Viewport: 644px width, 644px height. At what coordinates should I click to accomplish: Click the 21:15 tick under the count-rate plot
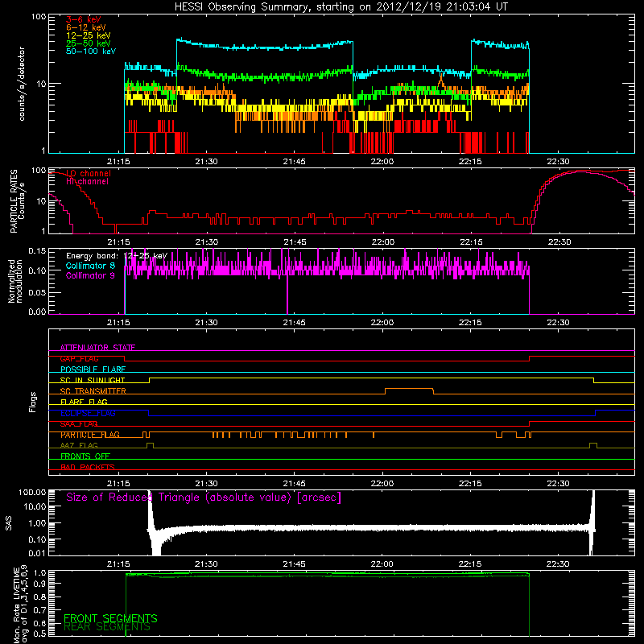(118, 162)
